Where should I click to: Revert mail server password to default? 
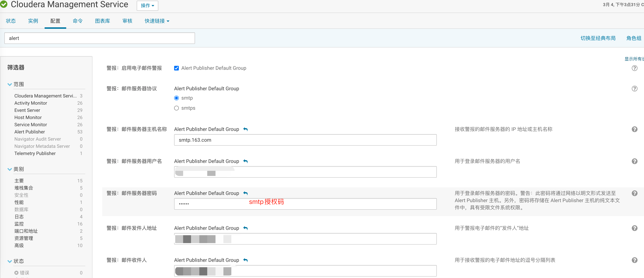[x=246, y=193]
